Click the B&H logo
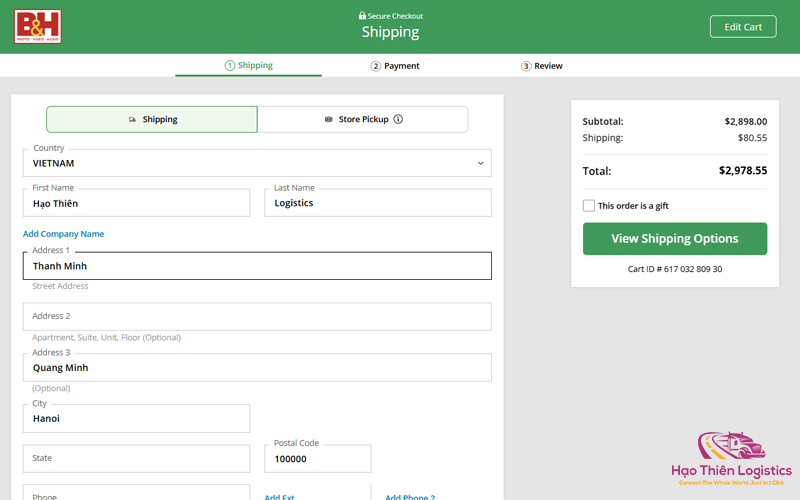This screenshot has height=500, width=800. [x=38, y=27]
